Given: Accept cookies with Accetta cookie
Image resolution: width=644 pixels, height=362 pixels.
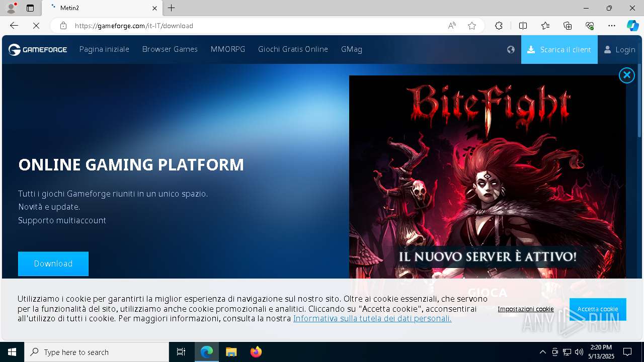Looking at the screenshot, I should pos(598,309).
